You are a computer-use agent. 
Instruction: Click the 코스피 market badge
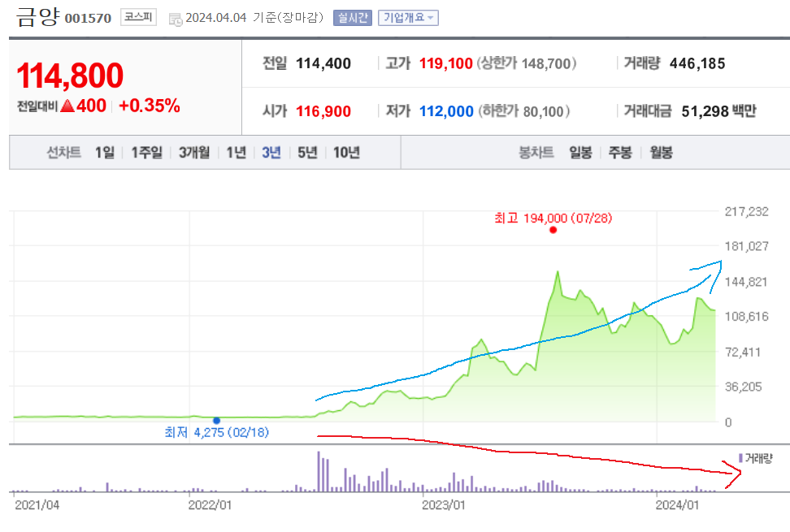click(138, 18)
